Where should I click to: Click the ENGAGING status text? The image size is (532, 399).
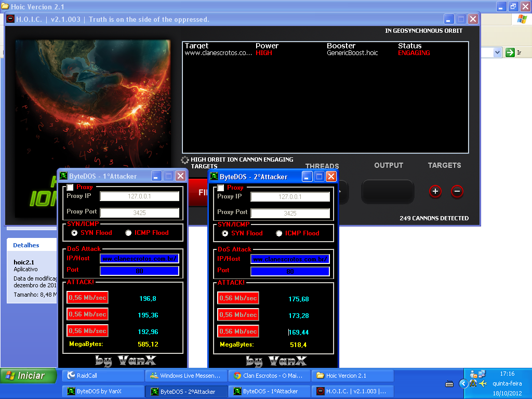tap(414, 53)
